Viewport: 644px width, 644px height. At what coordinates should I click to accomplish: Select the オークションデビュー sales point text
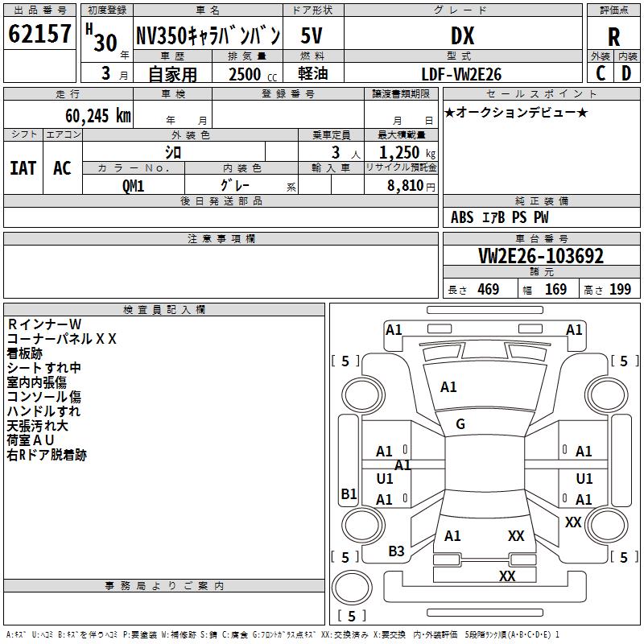pyautogui.click(x=515, y=112)
